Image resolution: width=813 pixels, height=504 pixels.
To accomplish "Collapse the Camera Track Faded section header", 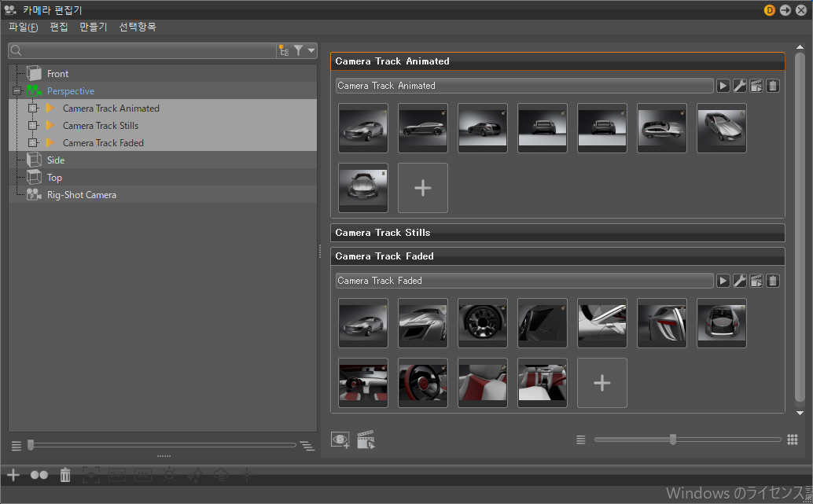I will pyautogui.click(x=557, y=256).
